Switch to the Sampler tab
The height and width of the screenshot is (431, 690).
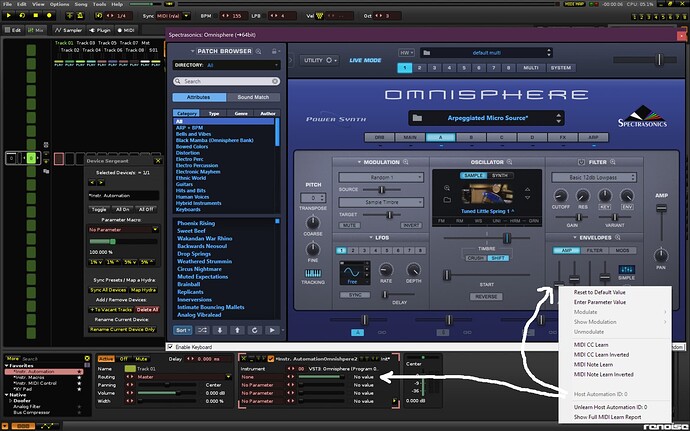pyautogui.click(x=68, y=30)
